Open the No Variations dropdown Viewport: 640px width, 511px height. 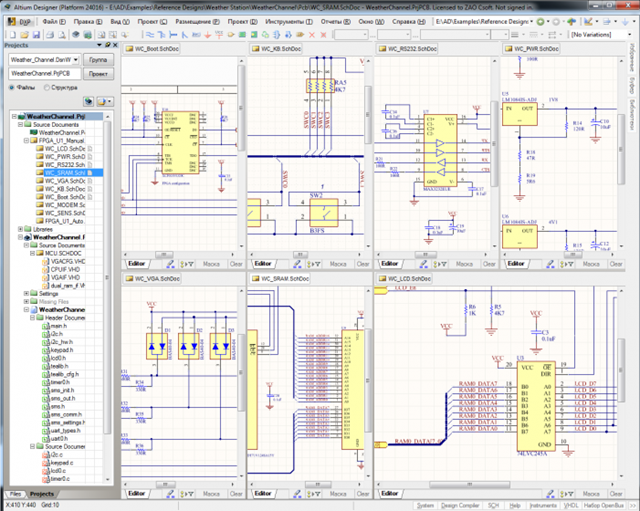point(629,35)
